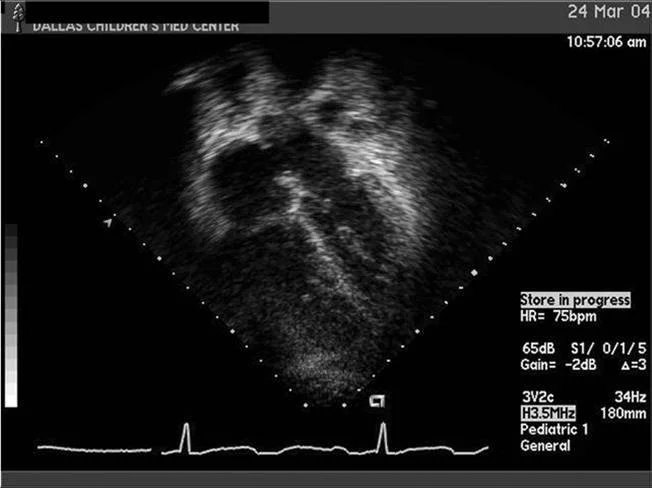This screenshot has height=488, width=652.
Task: Click the Dallas Children's Med Center header text
Action: (136, 27)
